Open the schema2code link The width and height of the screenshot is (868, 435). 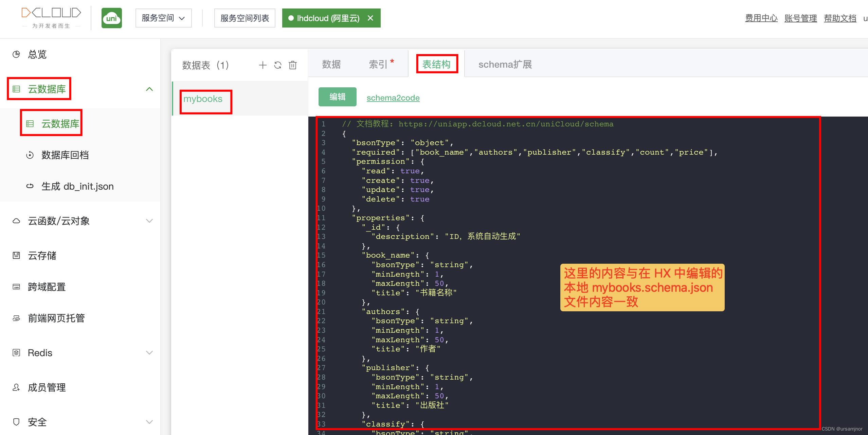(x=393, y=98)
